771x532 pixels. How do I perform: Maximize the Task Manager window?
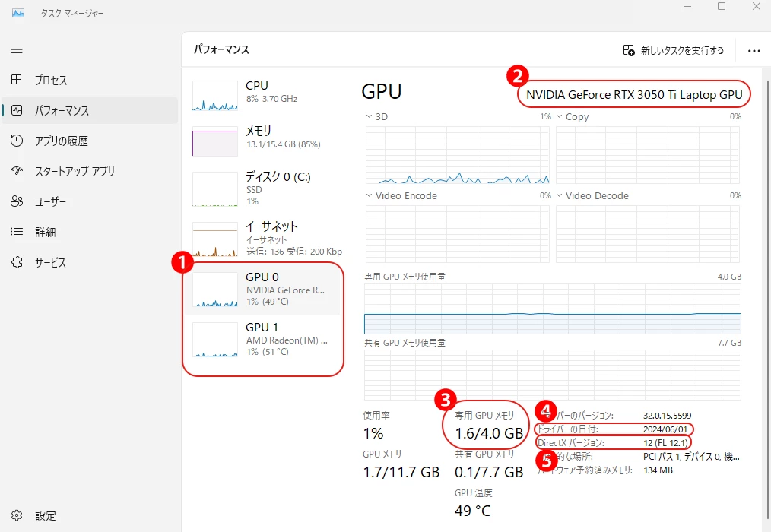click(722, 7)
